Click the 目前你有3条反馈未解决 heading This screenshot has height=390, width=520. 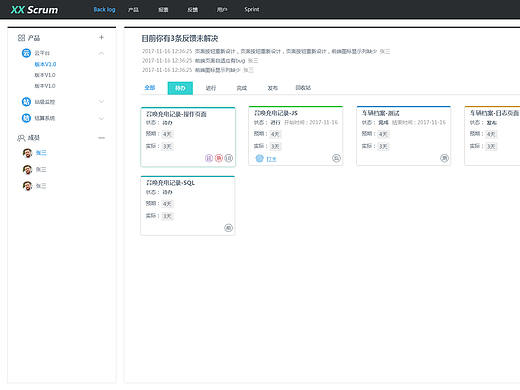point(180,38)
